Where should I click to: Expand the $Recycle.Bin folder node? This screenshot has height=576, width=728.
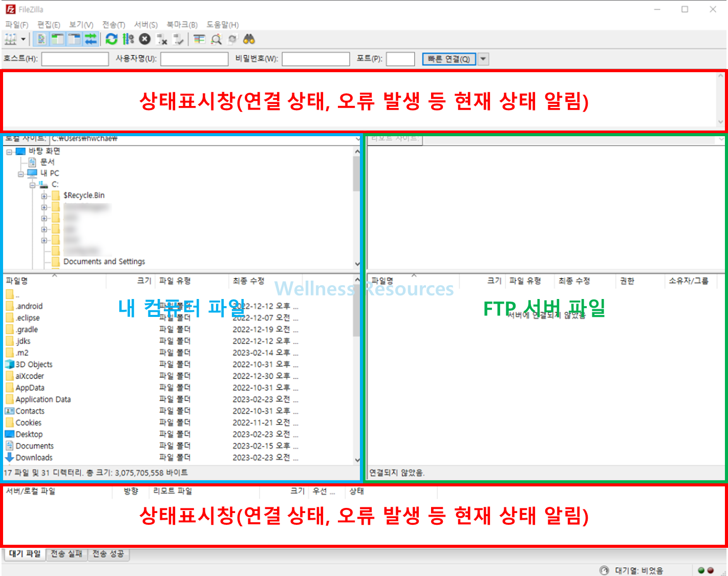point(45,196)
